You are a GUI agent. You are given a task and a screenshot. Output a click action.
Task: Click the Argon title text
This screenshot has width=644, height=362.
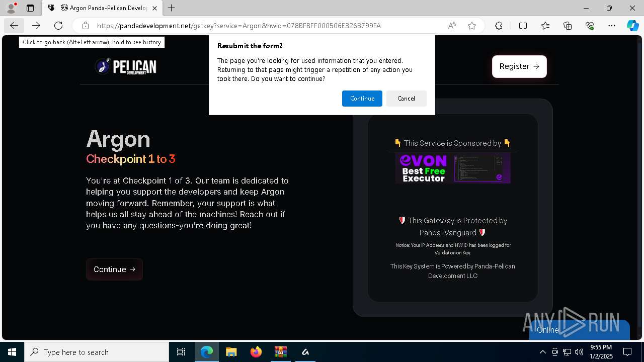(x=118, y=139)
